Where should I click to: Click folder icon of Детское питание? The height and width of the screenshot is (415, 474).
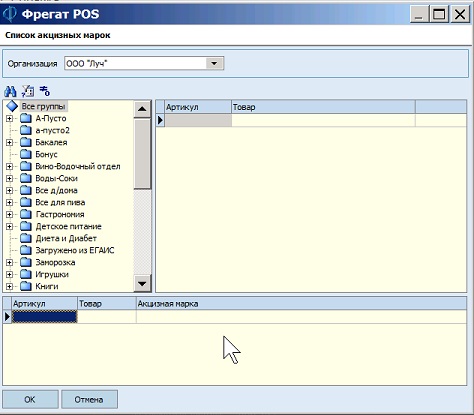coord(26,226)
